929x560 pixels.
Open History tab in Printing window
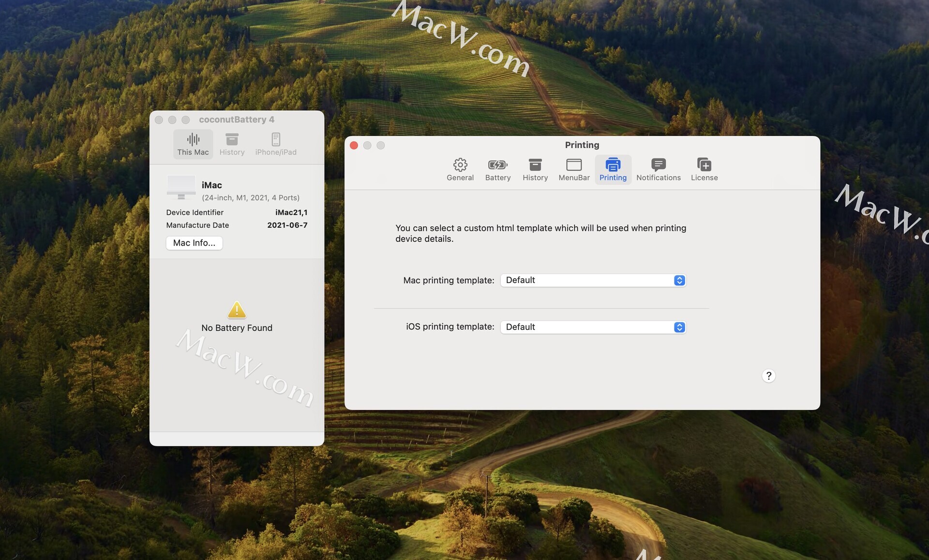[535, 170]
